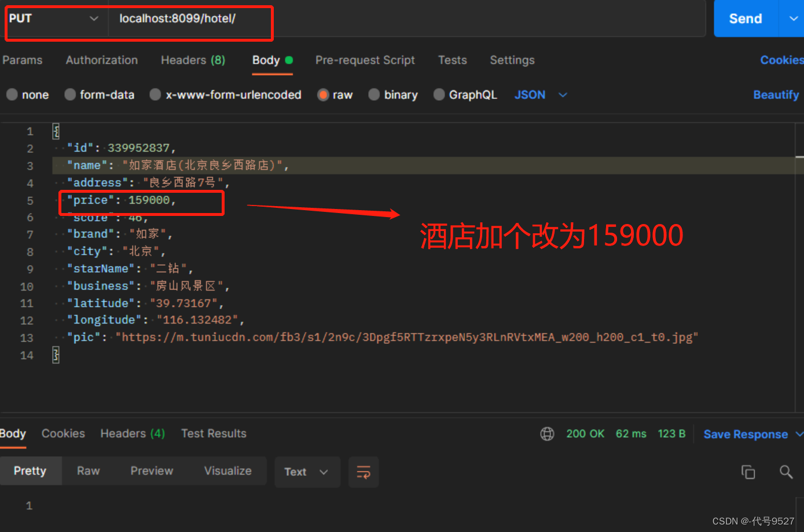Switch response view to Pretty
Screen dimensions: 804x532
tap(30, 471)
